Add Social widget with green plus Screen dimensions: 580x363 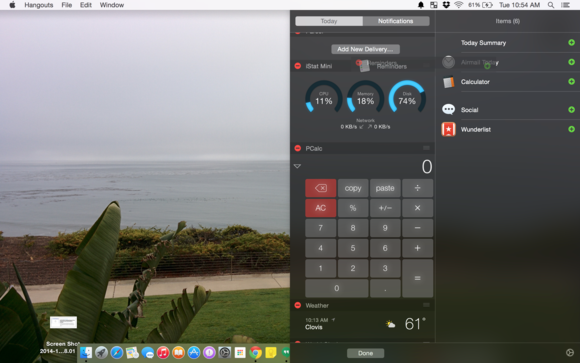(x=571, y=110)
